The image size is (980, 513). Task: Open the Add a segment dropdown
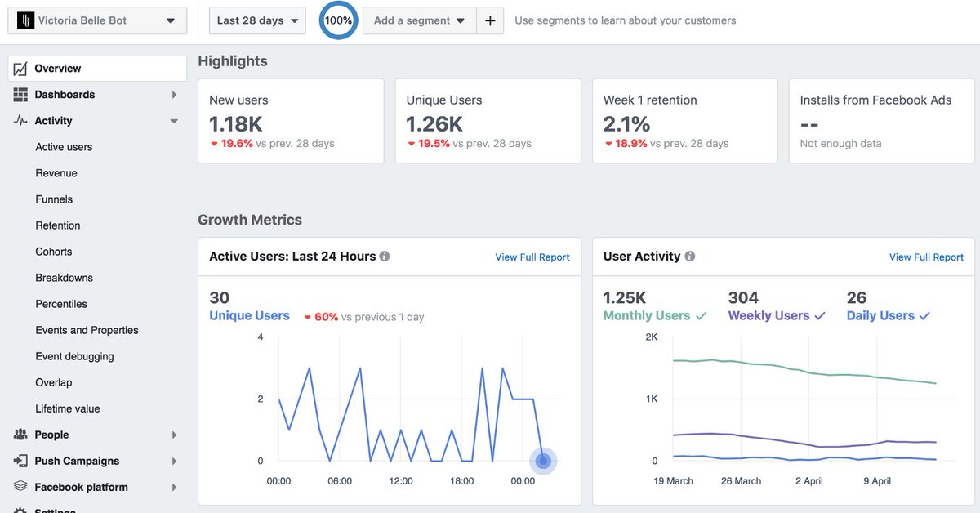pos(419,20)
